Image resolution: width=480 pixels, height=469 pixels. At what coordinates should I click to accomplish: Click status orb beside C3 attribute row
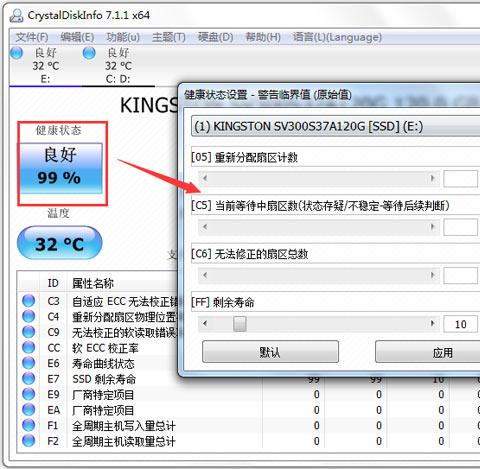click(29, 301)
